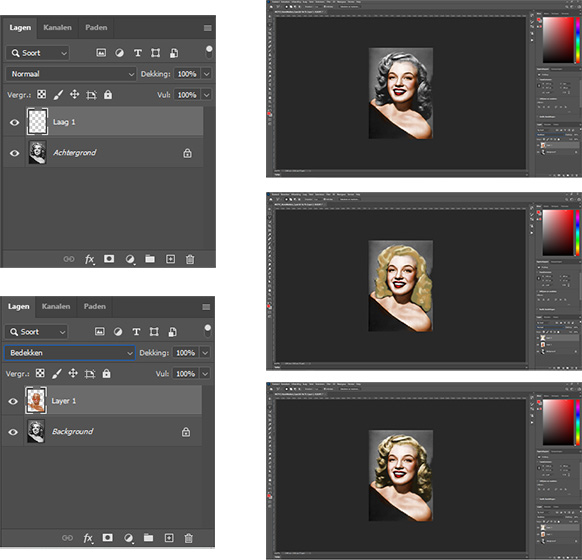Add layer style fx under Achtergrond panel
The image size is (582, 560).
coord(89,259)
